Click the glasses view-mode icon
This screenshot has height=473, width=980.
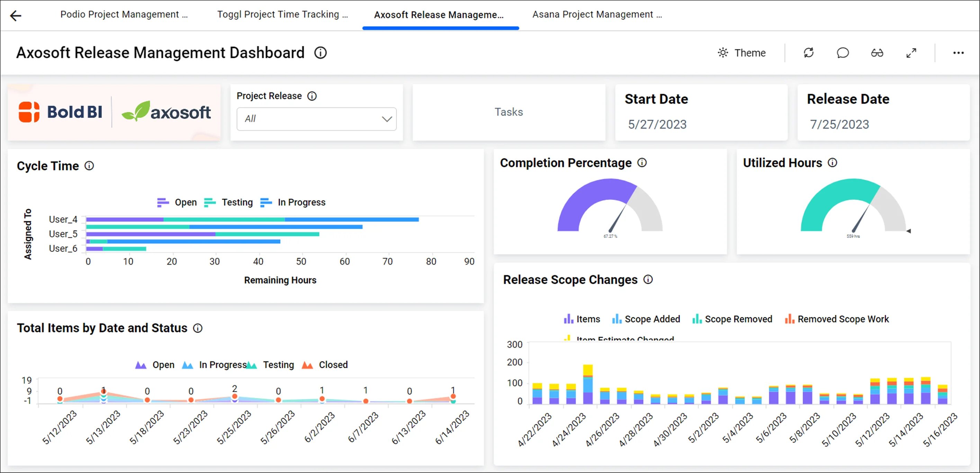tap(877, 53)
